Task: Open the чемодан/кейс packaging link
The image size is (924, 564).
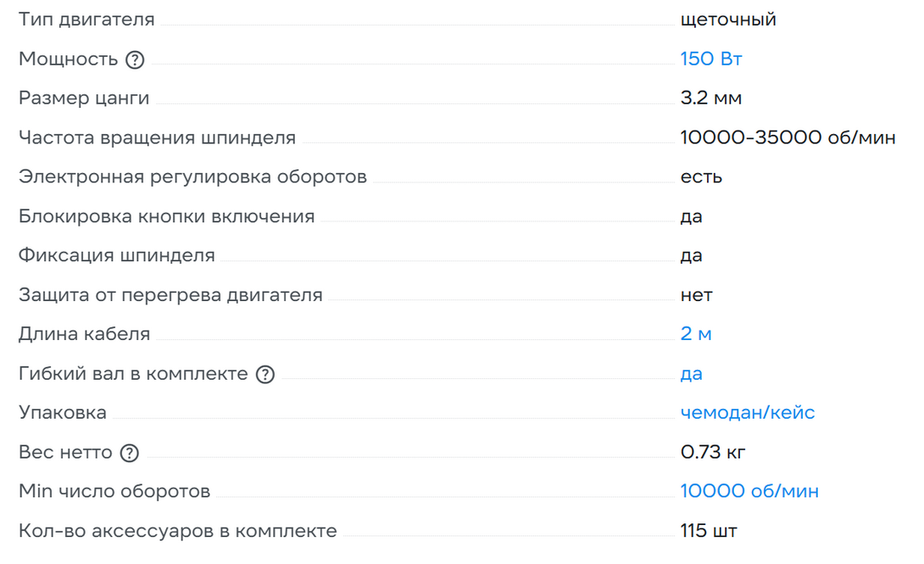Action: (x=747, y=413)
